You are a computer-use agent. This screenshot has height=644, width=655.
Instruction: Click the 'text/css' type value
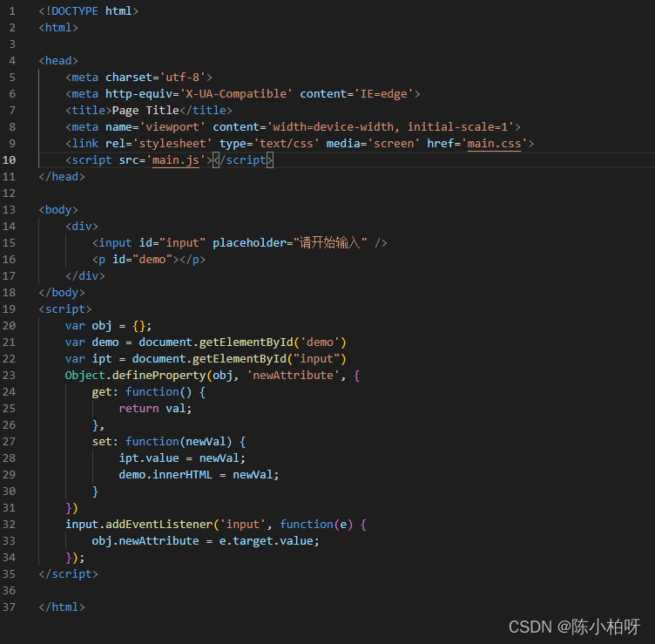(x=287, y=144)
